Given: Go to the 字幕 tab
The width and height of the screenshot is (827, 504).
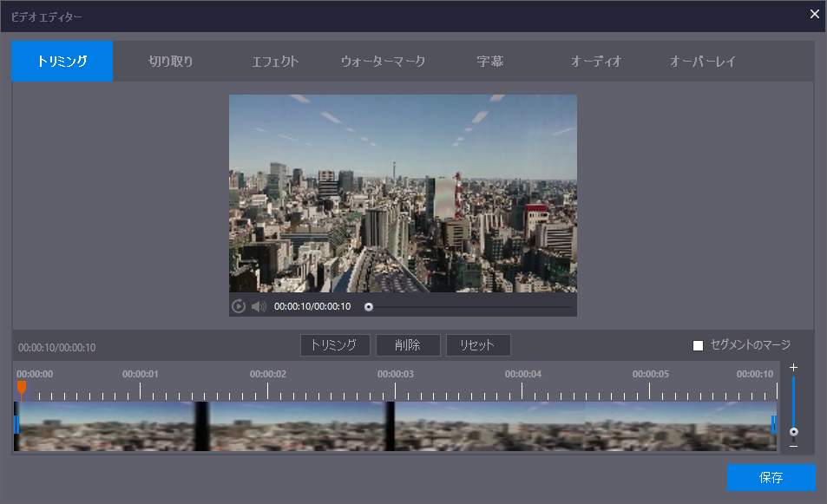Looking at the screenshot, I should coord(489,62).
